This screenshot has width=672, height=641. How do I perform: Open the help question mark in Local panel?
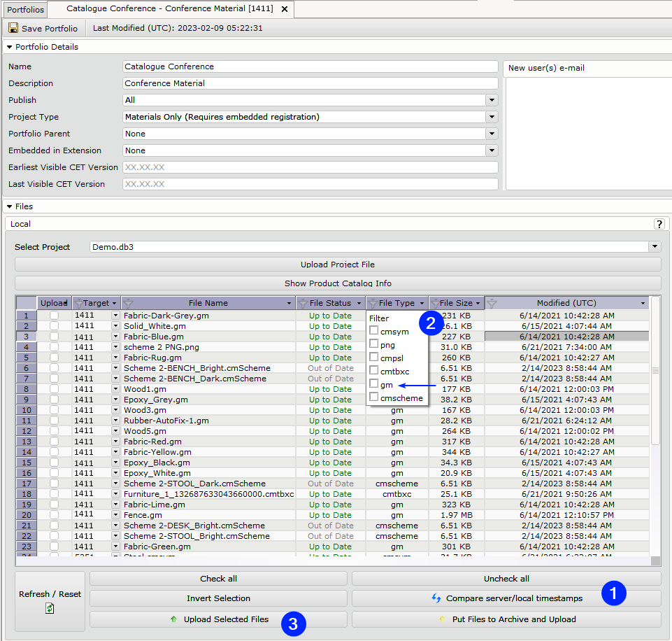click(x=659, y=224)
